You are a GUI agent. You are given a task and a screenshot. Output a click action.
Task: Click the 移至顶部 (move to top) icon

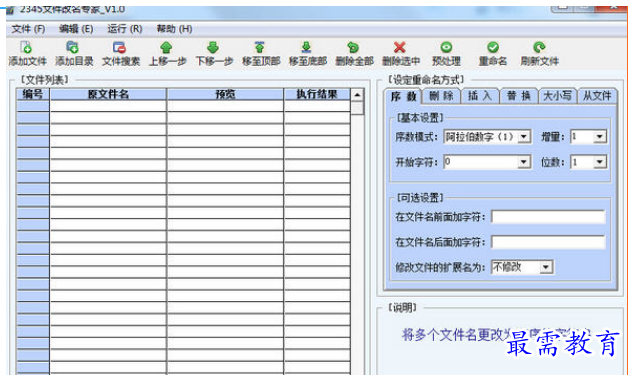point(260,47)
